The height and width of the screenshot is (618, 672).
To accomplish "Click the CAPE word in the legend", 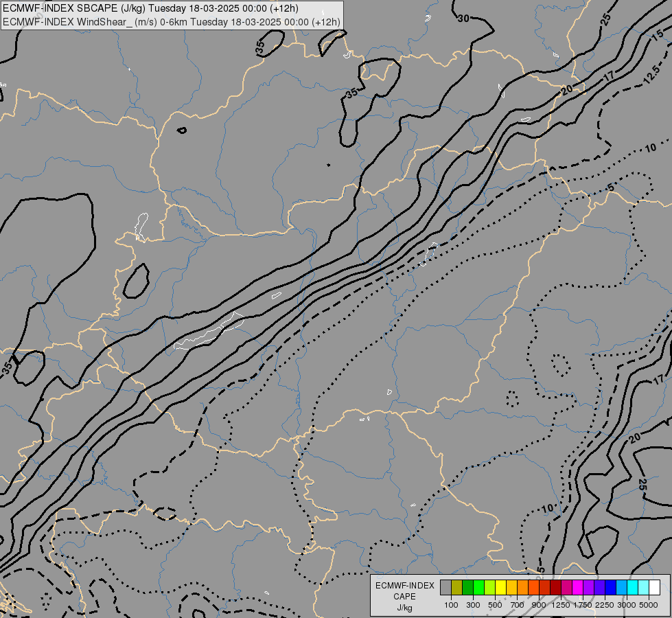I will click(x=404, y=597).
